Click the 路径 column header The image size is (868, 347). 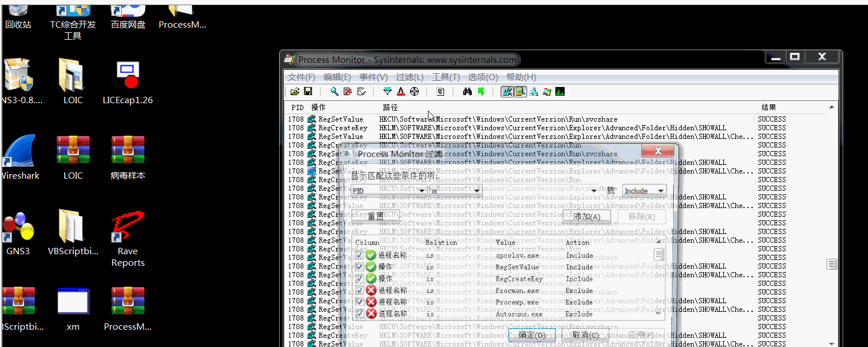point(390,108)
